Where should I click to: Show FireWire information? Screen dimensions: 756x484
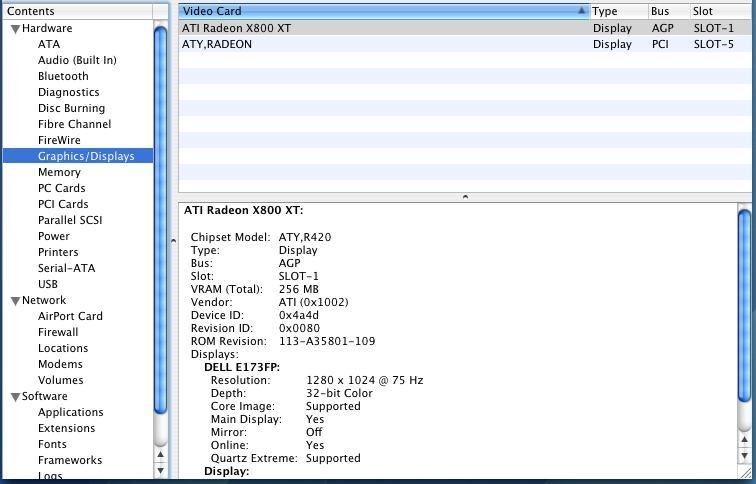pos(59,140)
